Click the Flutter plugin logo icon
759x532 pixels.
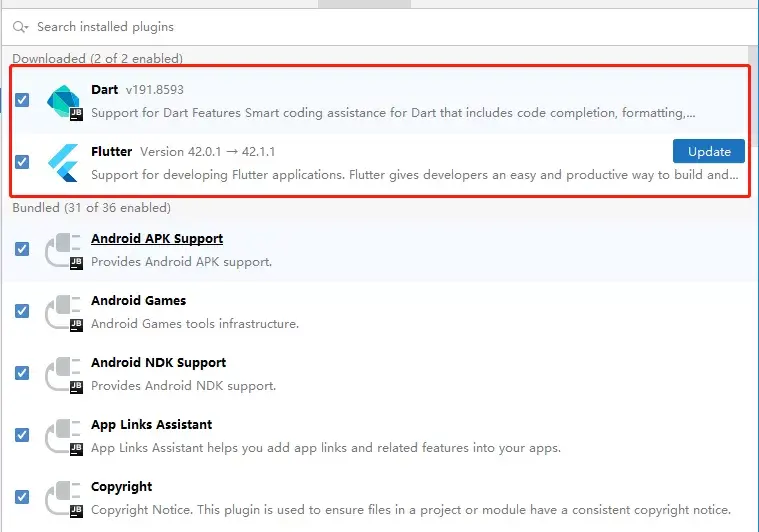click(x=64, y=162)
